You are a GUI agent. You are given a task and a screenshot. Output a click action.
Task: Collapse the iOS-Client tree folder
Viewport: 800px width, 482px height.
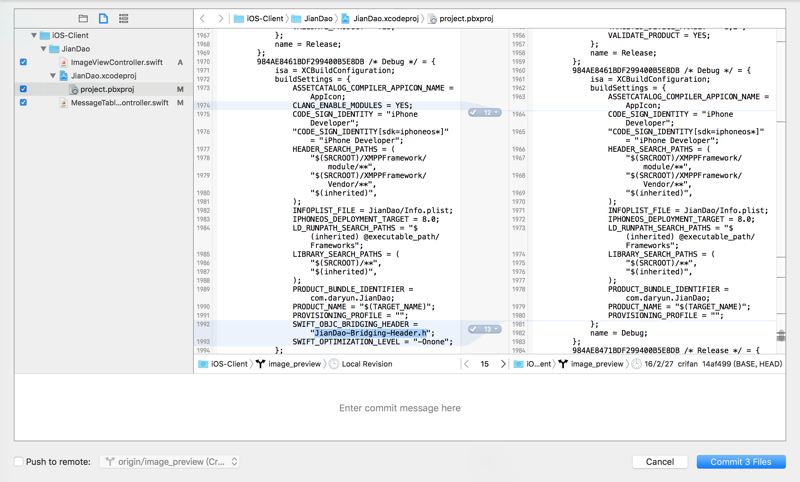coord(34,35)
